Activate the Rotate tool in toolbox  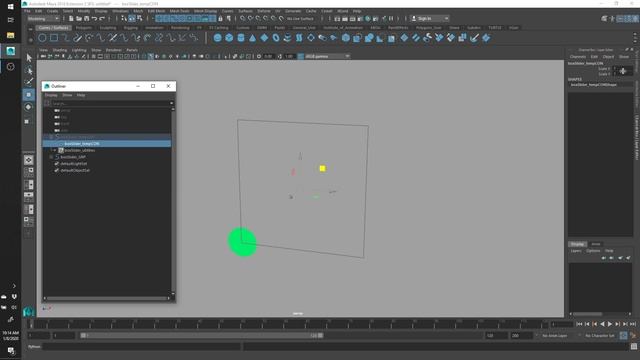[29, 107]
